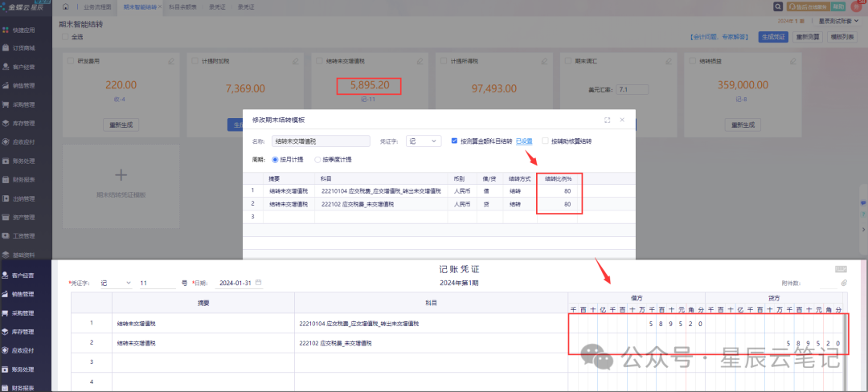
Task: Switch to 期末智能结转 tab
Action: coord(140,7)
